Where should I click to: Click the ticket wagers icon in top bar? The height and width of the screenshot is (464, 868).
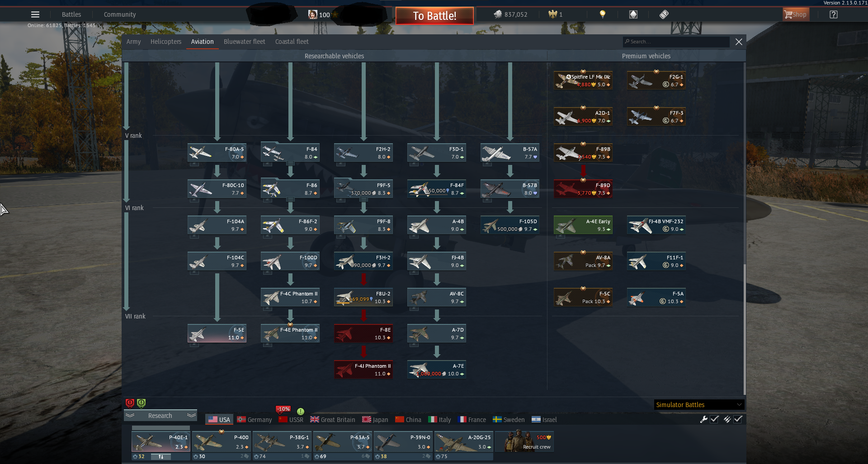click(x=664, y=14)
